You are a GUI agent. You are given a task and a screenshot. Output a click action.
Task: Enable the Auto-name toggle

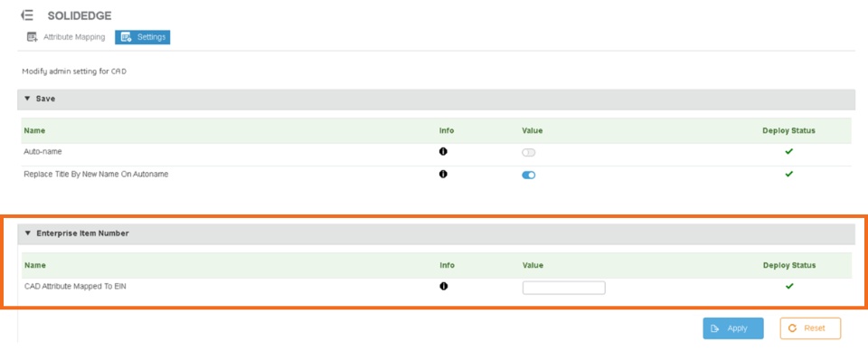pos(529,152)
